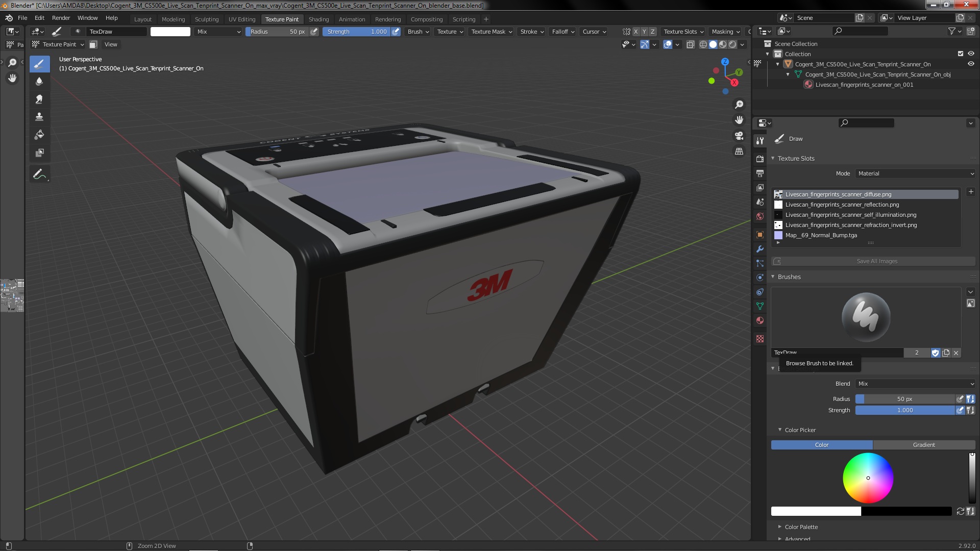Image resolution: width=980 pixels, height=551 pixels.
Task: Switch to the Shading workspace tab
Action: pos(318,19)
